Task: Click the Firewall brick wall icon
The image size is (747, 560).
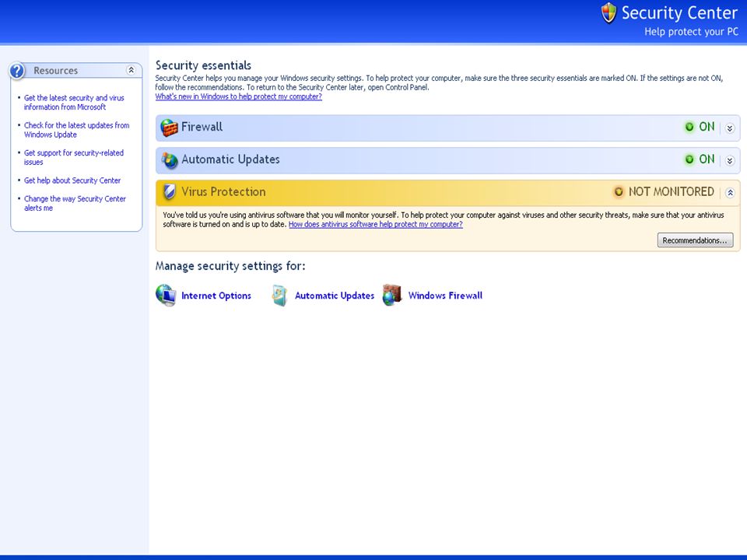Action: pyautogui.click(x=169, y=127)
